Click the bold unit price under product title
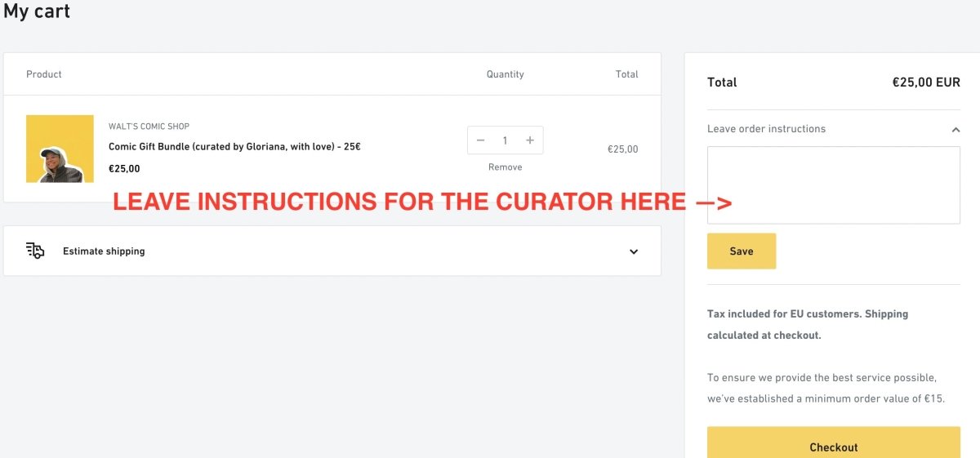 124,169
